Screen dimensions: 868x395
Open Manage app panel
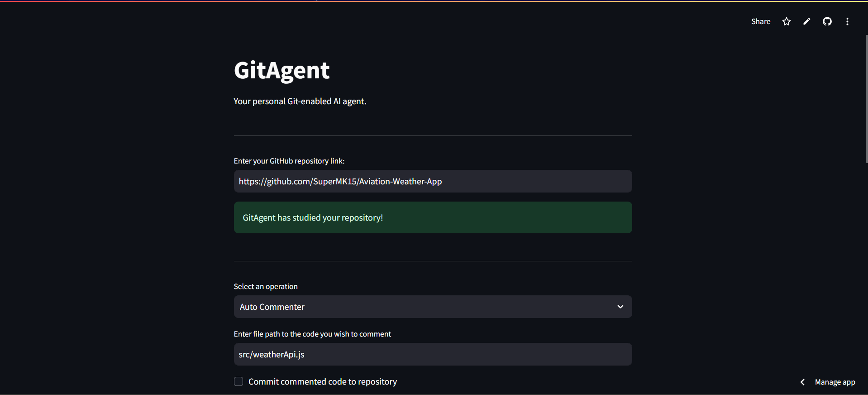(835, 382)
